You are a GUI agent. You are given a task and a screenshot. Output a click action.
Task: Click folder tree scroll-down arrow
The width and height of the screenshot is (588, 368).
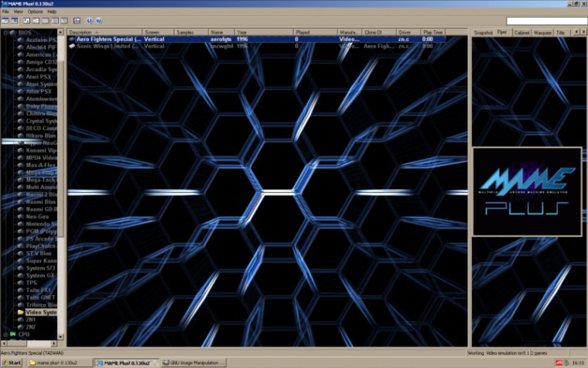click(x=60, y=337)
